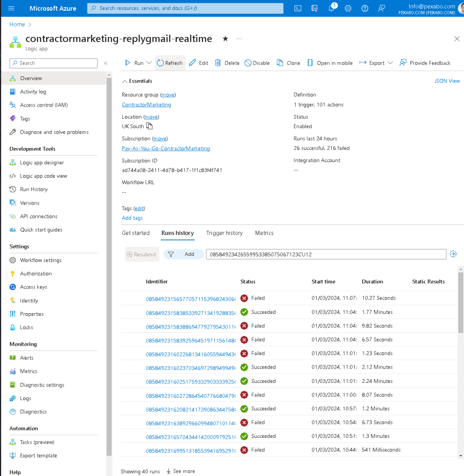Click the 541 Milliseconds duration cell
Screen dimensions: 464x476
(381, 450)
